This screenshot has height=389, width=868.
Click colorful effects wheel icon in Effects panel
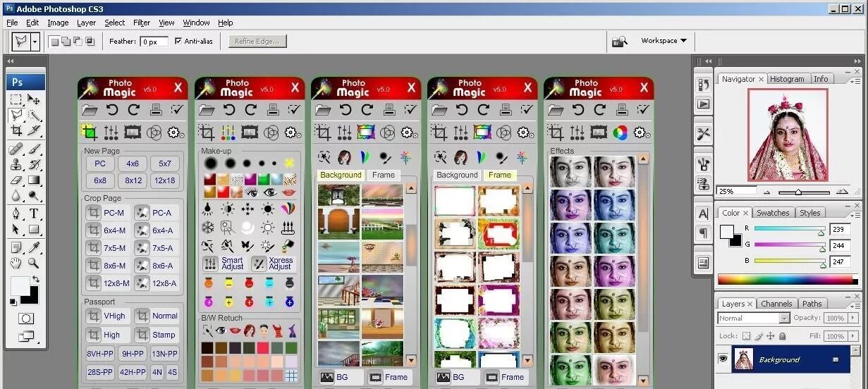(620, 132)
